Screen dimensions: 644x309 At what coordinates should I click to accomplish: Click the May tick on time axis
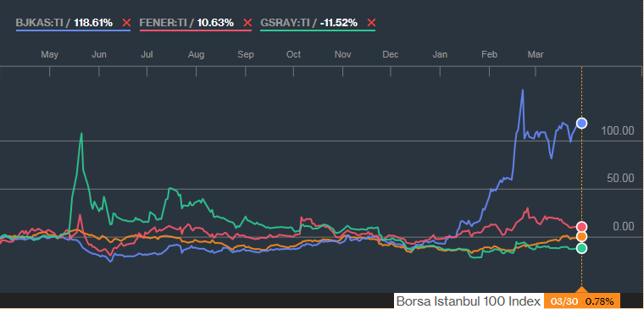[50, 54]
